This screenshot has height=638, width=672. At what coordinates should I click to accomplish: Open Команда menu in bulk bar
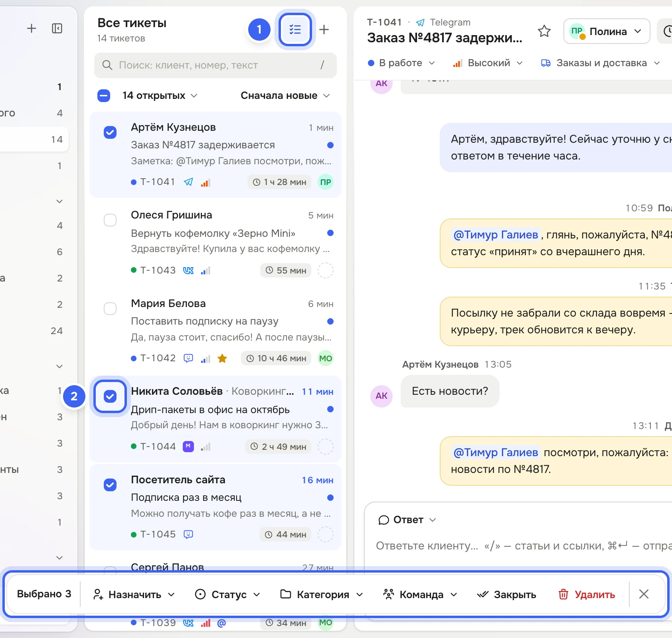coord(420,595)
